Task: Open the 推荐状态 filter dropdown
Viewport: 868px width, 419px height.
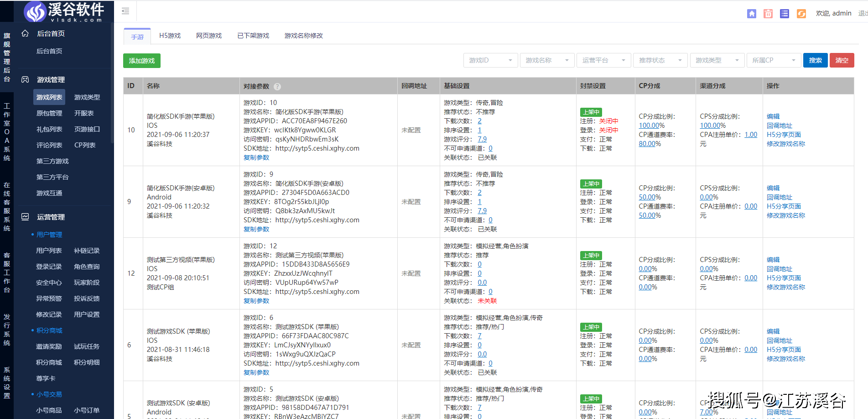Action: tap(660, 60)
